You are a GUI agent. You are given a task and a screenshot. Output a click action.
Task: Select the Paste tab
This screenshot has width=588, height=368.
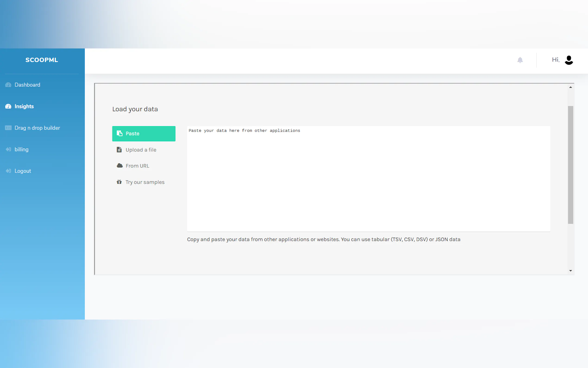pyautogui.click(x=144, y=134)
